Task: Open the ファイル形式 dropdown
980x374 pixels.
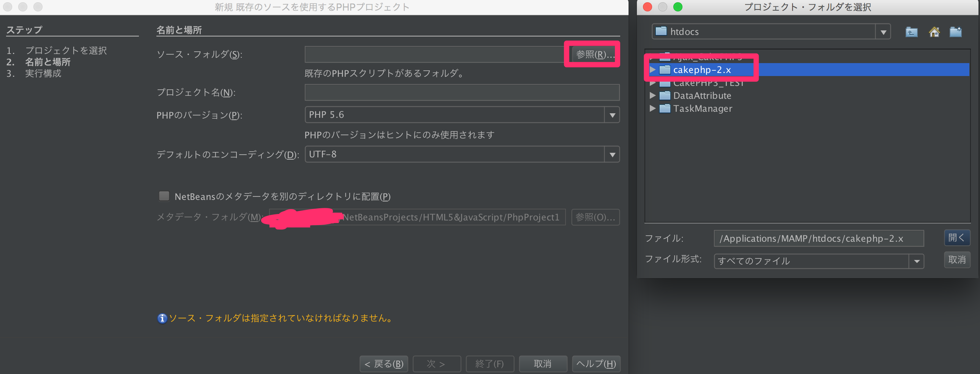Action: click(x=917, y=261)
